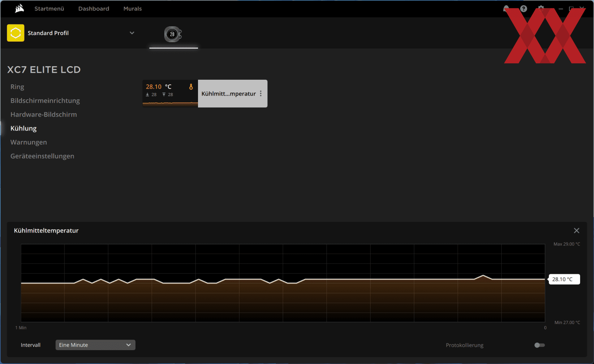This screenshot has width=594, height=364.
Task: Open Geräteeinstellungen in the sidebar
Action: [x=42, y=156]
